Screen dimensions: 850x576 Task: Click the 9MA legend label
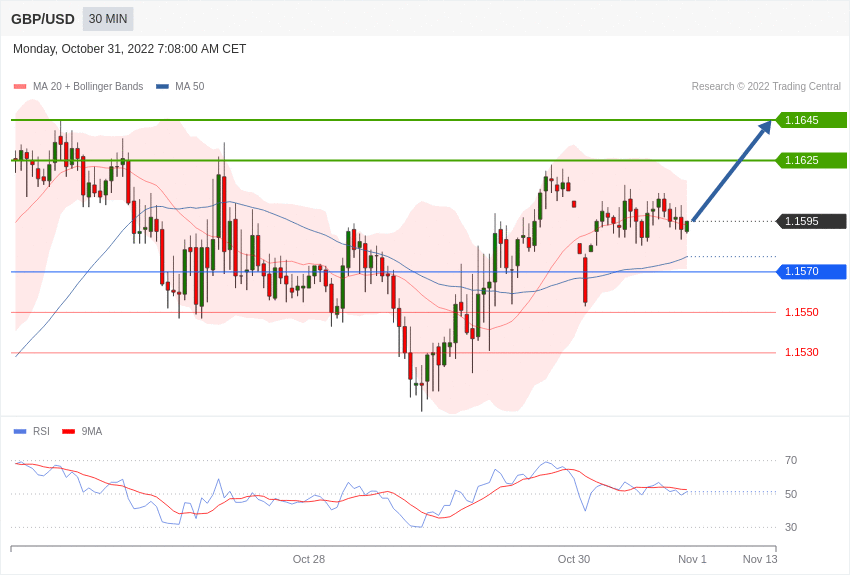point(92,431)
